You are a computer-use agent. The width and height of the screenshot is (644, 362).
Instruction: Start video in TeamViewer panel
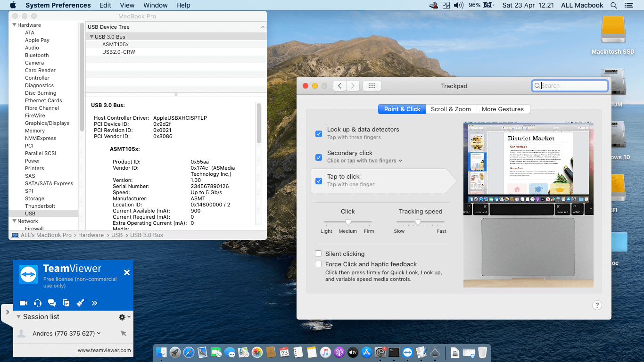[x=23, y=303]
